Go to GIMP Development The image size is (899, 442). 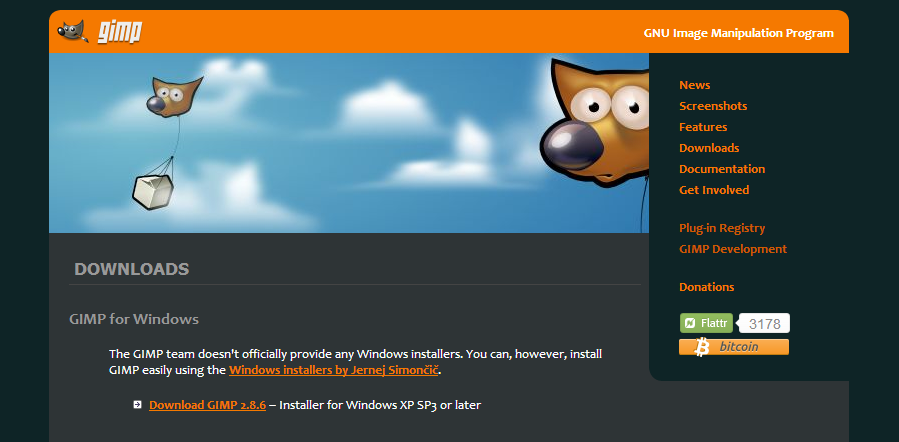point(733,249)
